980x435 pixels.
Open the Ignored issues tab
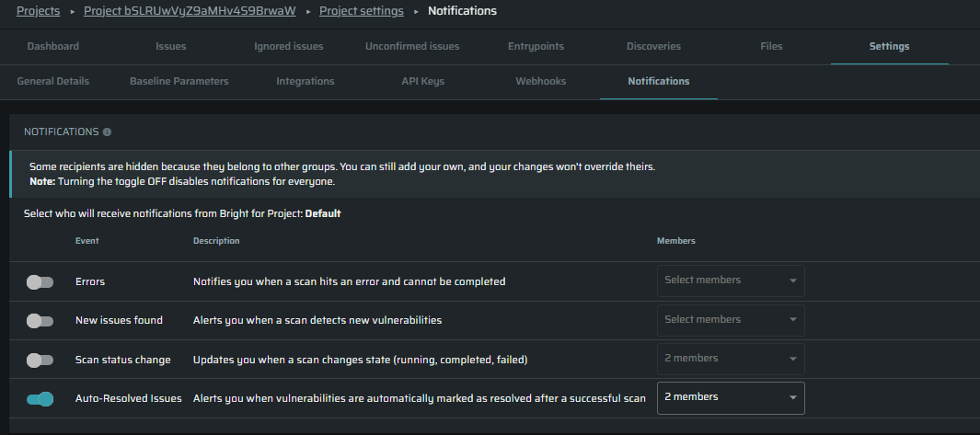click(x=289, y=46)
